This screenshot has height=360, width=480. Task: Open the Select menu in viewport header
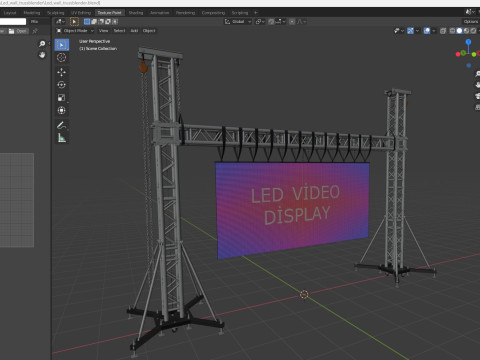pyautogui.click(x=119, y=31)
